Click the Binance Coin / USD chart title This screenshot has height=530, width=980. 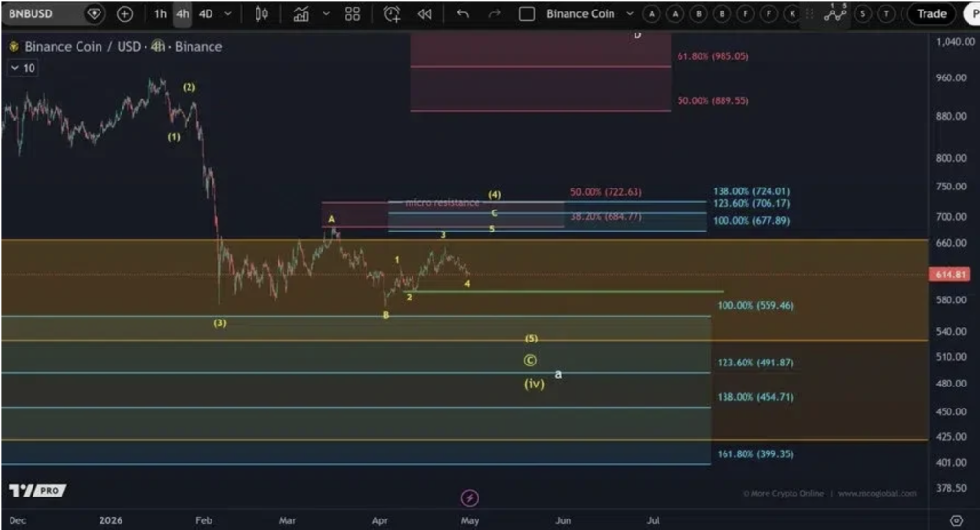123,46
